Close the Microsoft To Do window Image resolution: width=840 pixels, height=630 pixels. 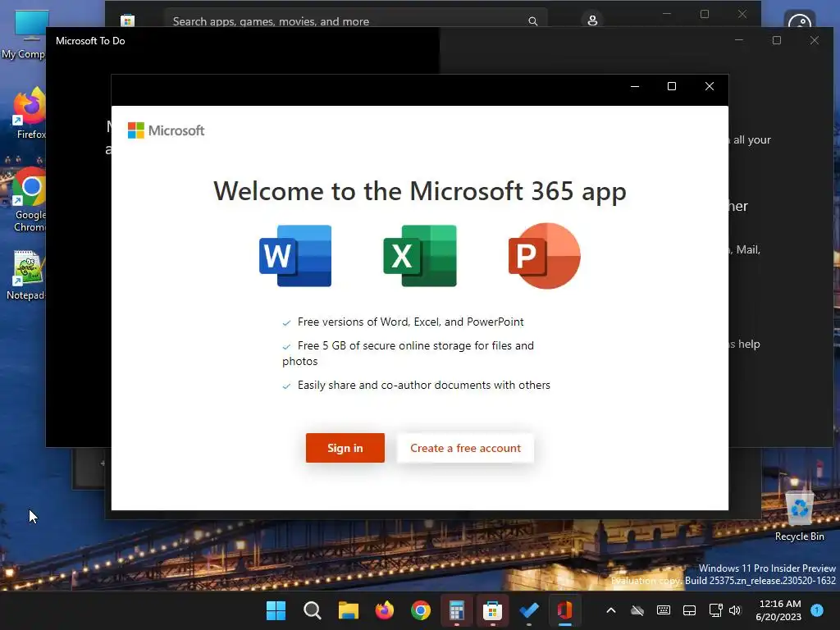coord(815,40)
